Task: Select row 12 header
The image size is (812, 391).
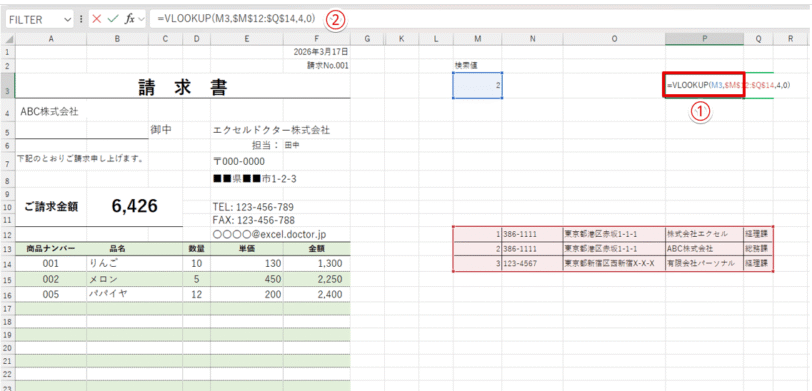Action: click(8, 234)
